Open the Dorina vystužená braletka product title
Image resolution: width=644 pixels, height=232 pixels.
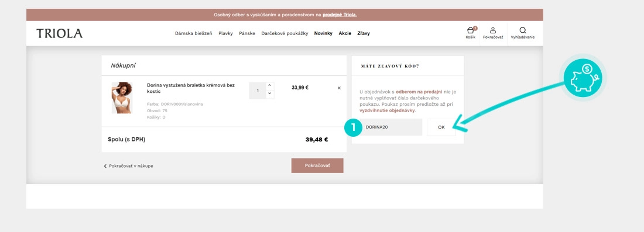coord(191,88)
